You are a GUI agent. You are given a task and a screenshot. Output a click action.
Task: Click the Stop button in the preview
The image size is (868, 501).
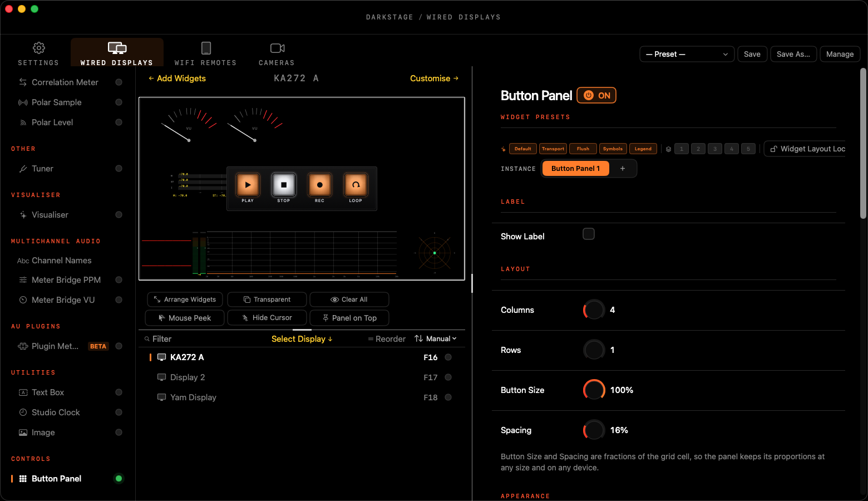tap(284, 185)
